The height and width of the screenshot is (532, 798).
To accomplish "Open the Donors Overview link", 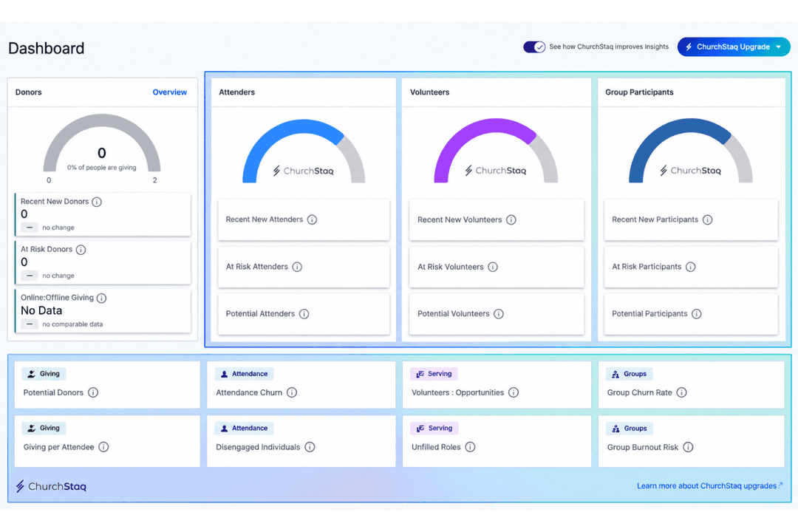I will pyautogui.click(x=169, y=92).
